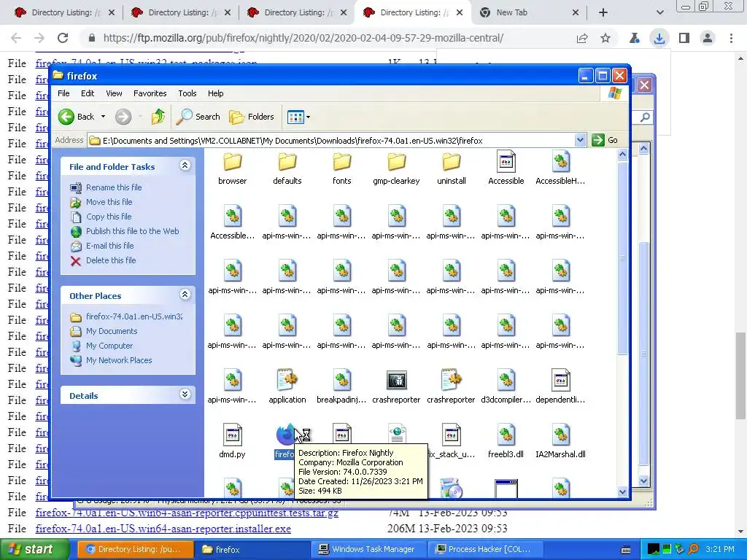Select the Accessible file icon
747x560 pixels.
point(506,162)
